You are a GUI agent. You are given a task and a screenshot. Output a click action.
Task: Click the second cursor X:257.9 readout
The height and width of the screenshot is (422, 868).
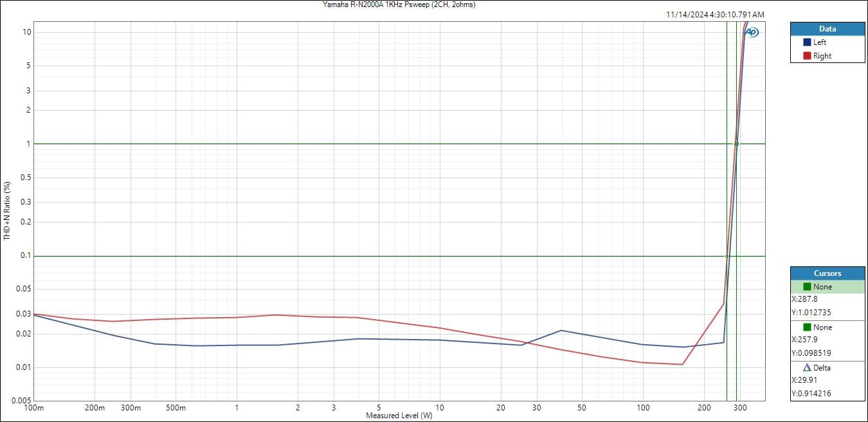[804, 340]
